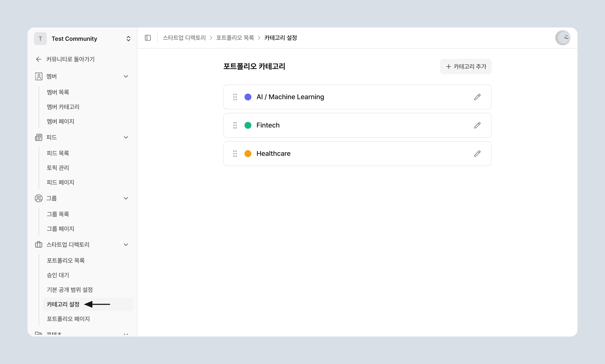Open 포트폴리오 목록 in sidebar
The height and width of the screenshot is (364, 605).
[66, 261]
